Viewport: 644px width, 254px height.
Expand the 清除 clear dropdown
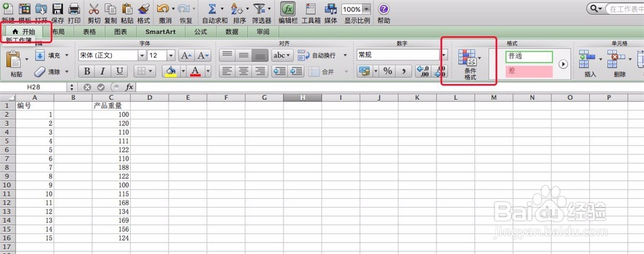[66, 72]
